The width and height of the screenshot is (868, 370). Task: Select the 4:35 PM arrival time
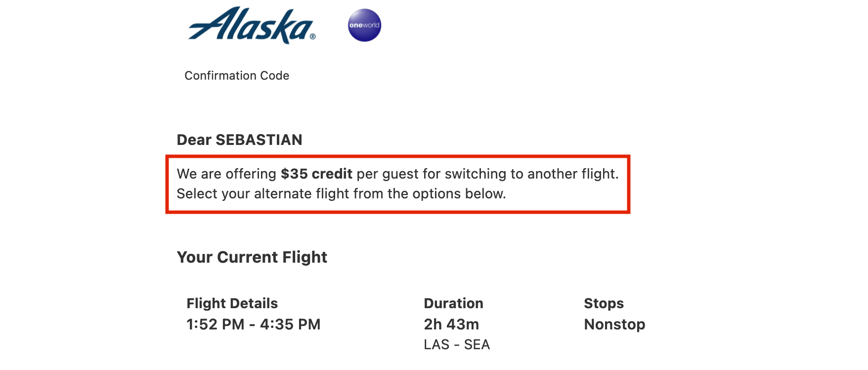[290, 324]
